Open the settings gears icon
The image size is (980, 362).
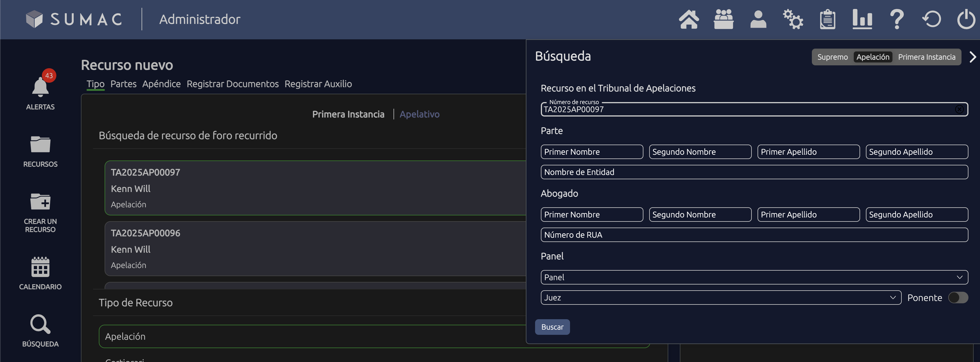coord(793,19)
